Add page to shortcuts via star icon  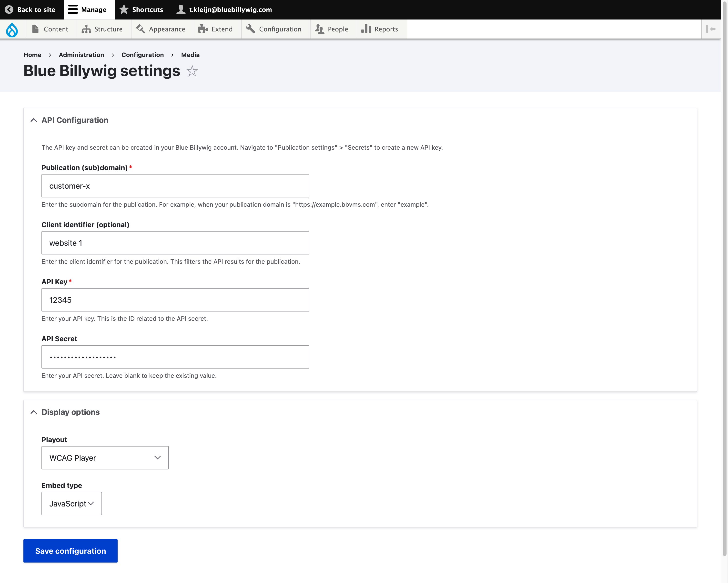192,71
